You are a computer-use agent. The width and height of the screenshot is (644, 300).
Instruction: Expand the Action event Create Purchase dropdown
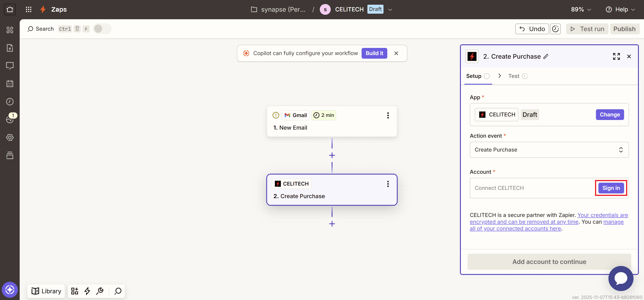point(549,150)
